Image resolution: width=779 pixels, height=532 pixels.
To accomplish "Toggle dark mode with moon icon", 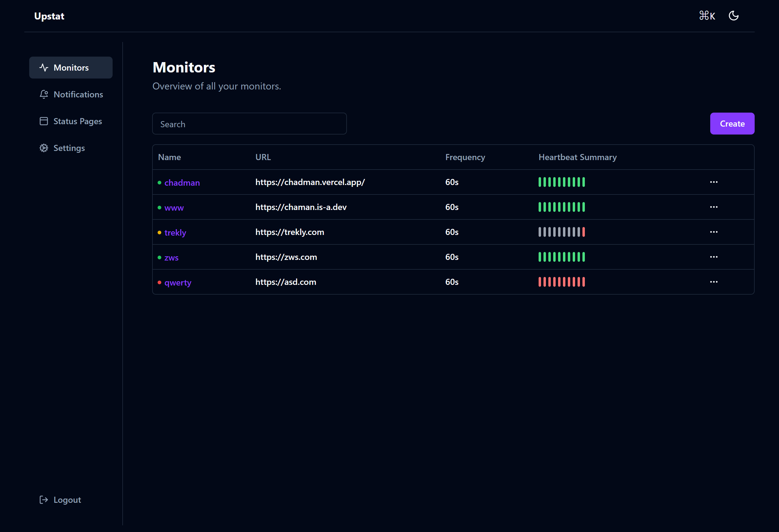I will pyautogui.click(x=733, y=16).
